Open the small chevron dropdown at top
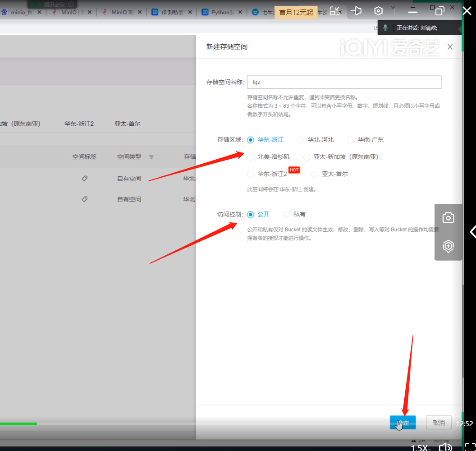Image resolution: width=476 pixels, height=451 pixels. tap(393, 7)
